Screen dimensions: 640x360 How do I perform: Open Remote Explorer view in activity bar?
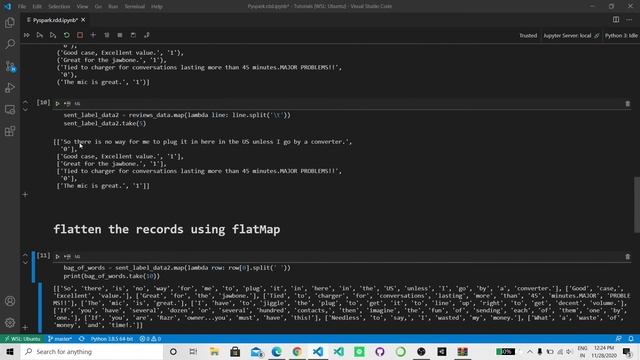(x=10, y=109)
